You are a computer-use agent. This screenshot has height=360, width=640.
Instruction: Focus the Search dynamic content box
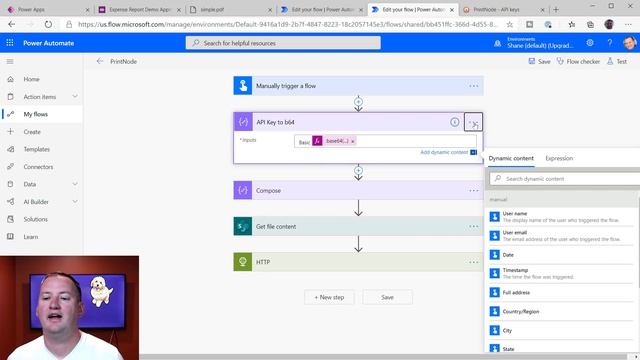(564, 179)
